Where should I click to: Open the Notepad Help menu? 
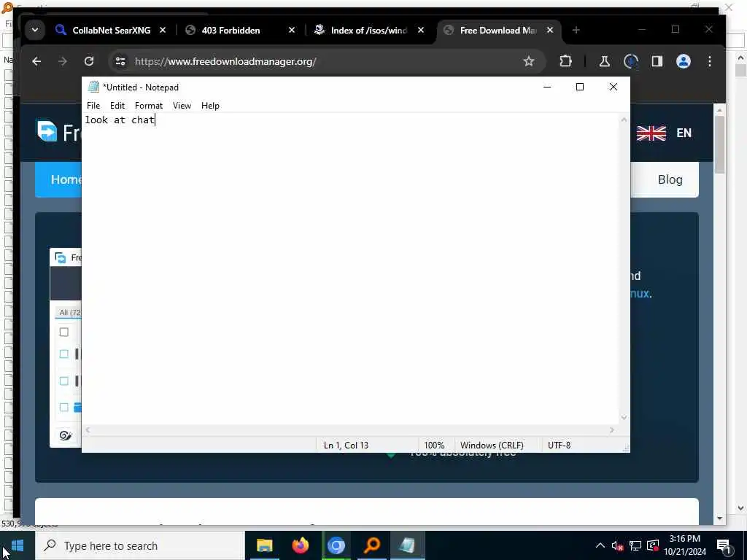tap(210, 106)
